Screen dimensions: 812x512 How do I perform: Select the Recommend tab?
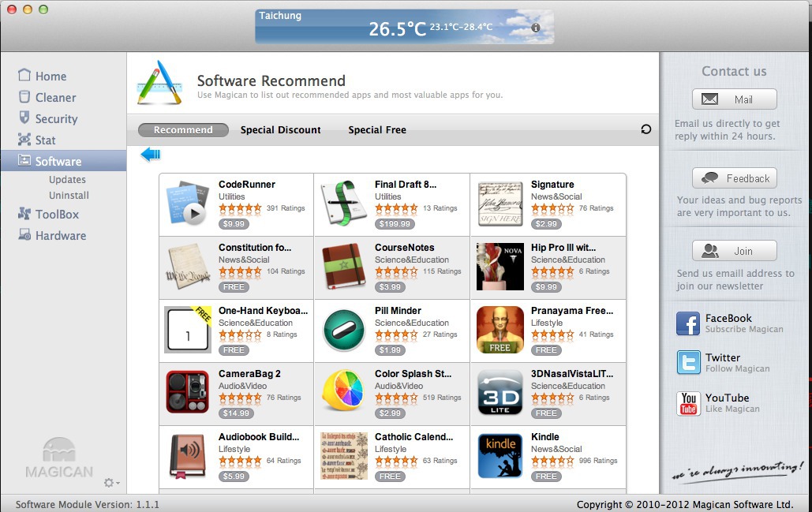pyautogui.click(x=183, y=130)
